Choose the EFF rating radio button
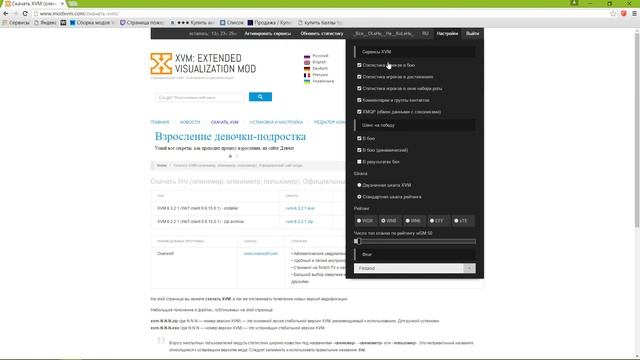Viewport: 640px width, 360px height. point(432,221)
